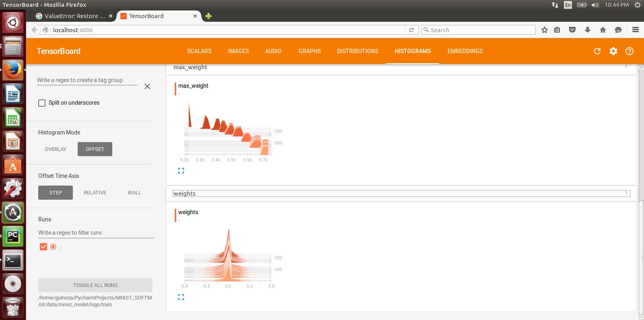Open TensorBoard settings gear
This screenshot has height=320, width=644.
point(613,51)
